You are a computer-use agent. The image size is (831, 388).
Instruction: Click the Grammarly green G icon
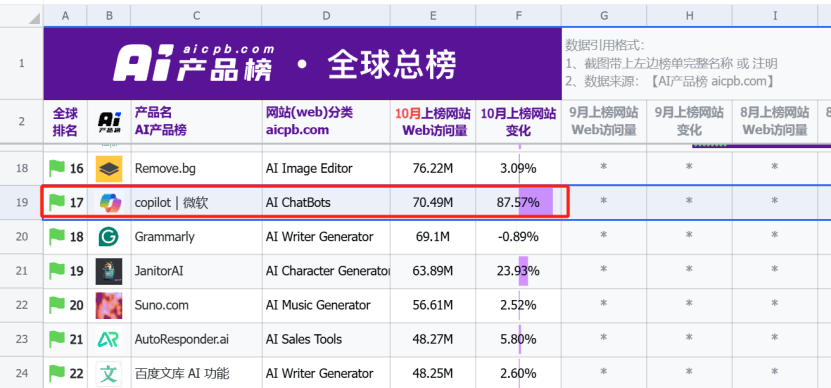click(x=109, y=236)
